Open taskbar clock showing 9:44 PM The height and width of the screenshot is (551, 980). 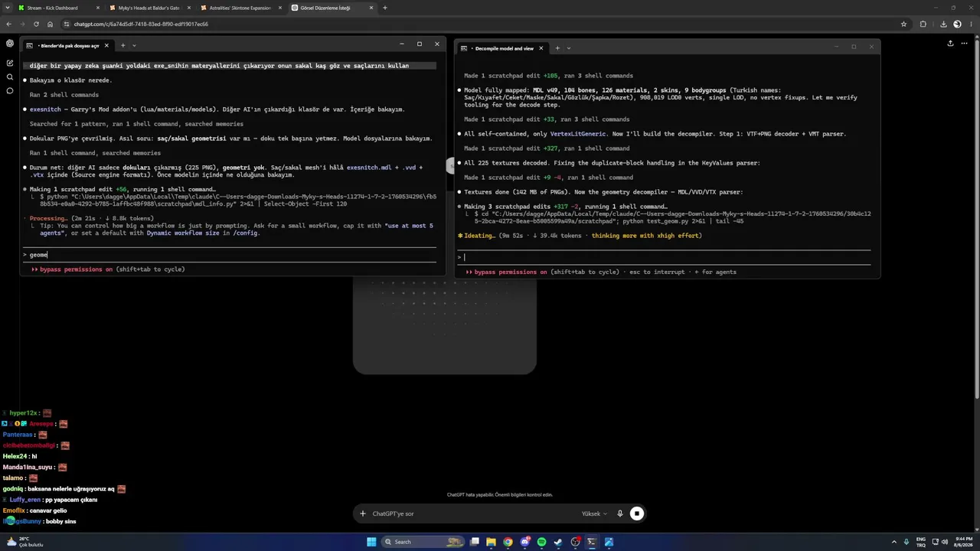[963, 542]
